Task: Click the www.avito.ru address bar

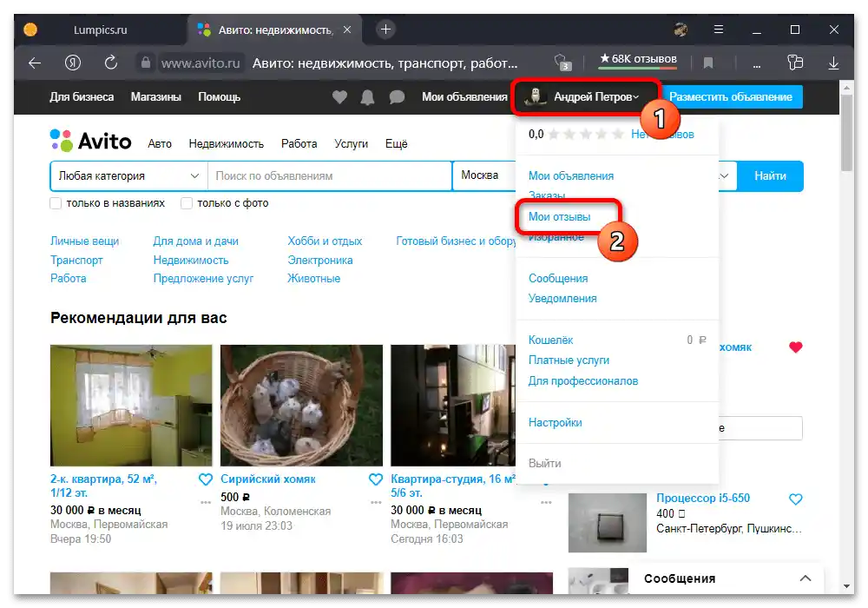Action: pyautogui.click(x=201, y=63)
